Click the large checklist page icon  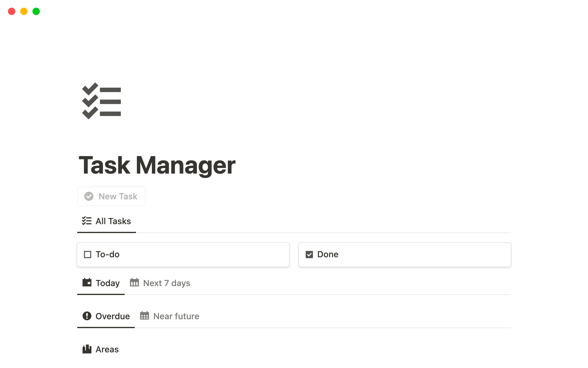(102, 101)
